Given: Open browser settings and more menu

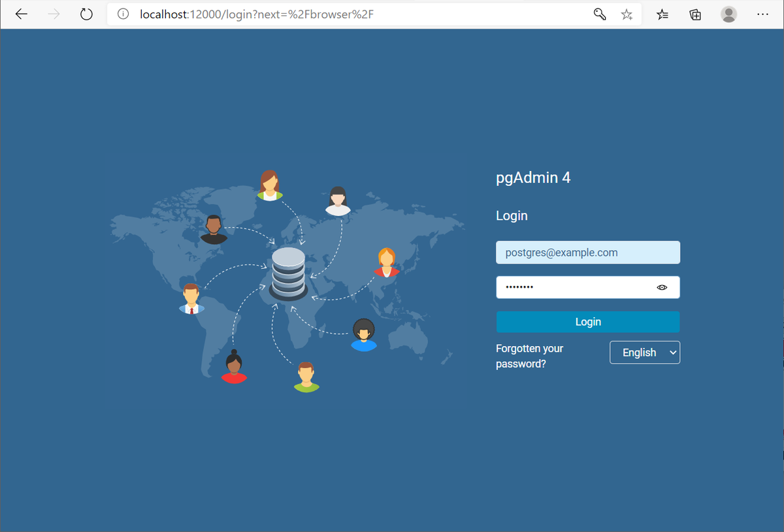Looking at the screenshot, I should (x=762, y=14).
